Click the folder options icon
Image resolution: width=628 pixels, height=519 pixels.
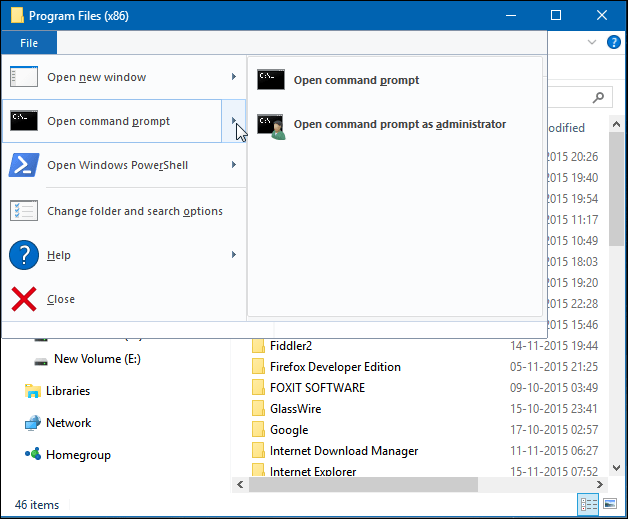(24, 211)
